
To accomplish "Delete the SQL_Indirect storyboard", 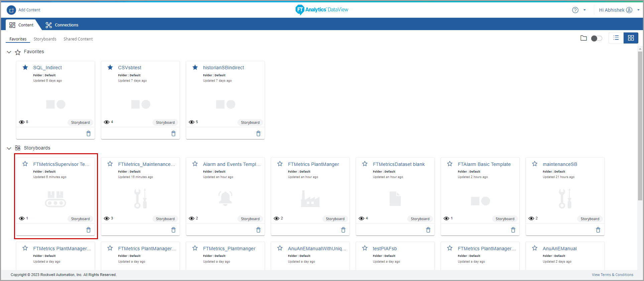I will coord(89,133).
